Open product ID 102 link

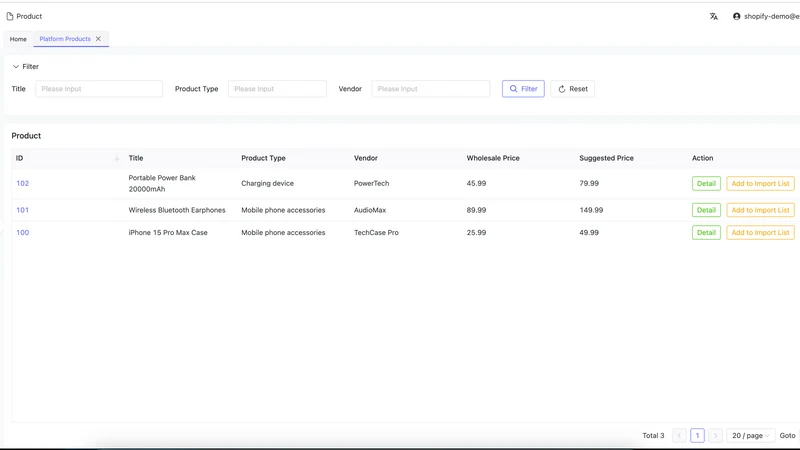click(22, 183)
